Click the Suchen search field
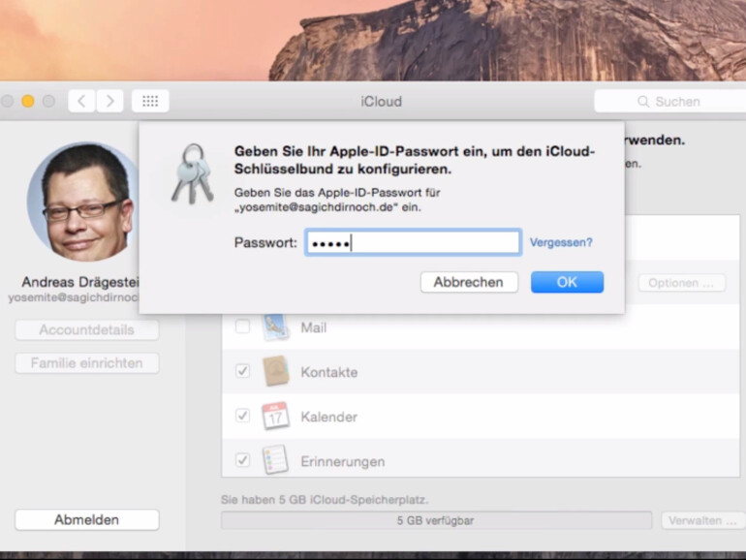The height and width of the screenshot is (560, 746). [x=669, y=102]
